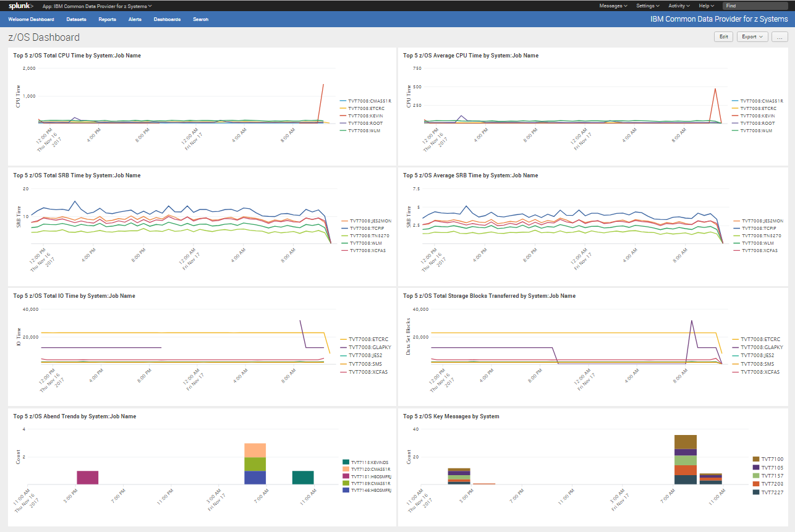Click the Edit dashboard button
Viewport: 795px width, 532px height.
pyautogui.click(x=723, y=36)
